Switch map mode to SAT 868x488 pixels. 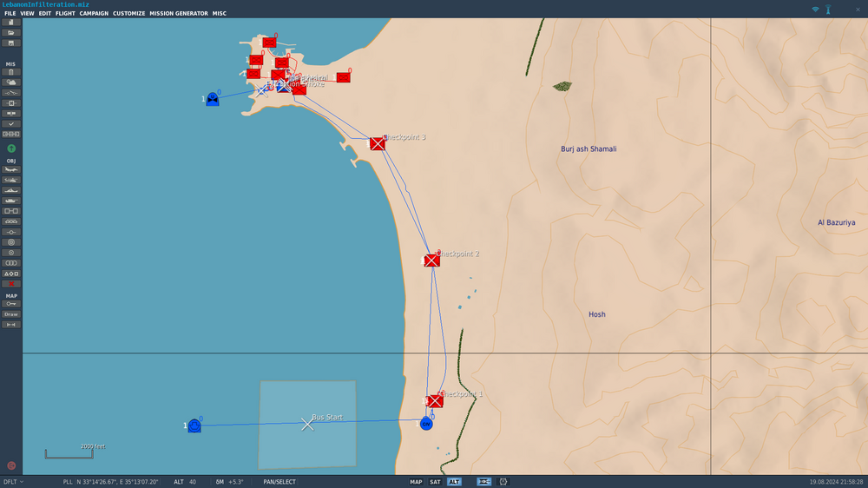pos(435,482)
